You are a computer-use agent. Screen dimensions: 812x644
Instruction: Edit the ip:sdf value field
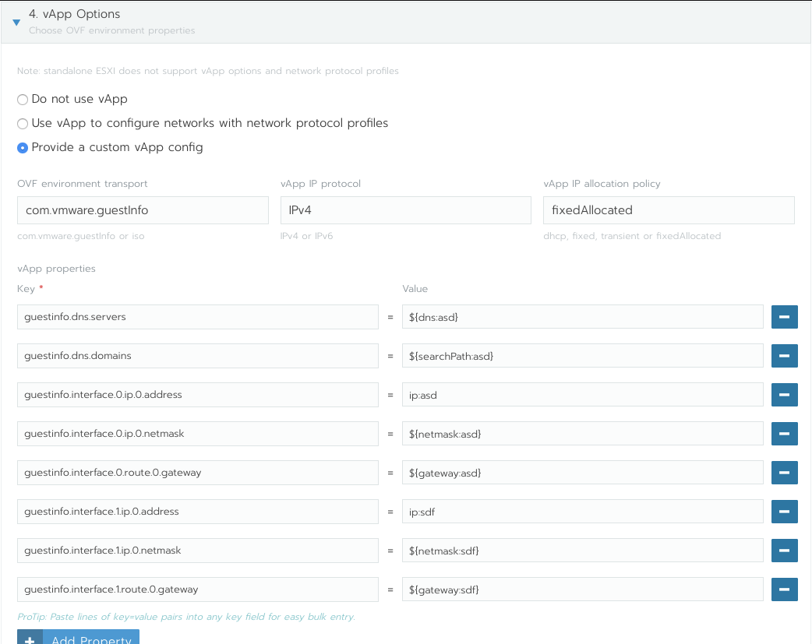pyautogui.click(x=582, y=512)
